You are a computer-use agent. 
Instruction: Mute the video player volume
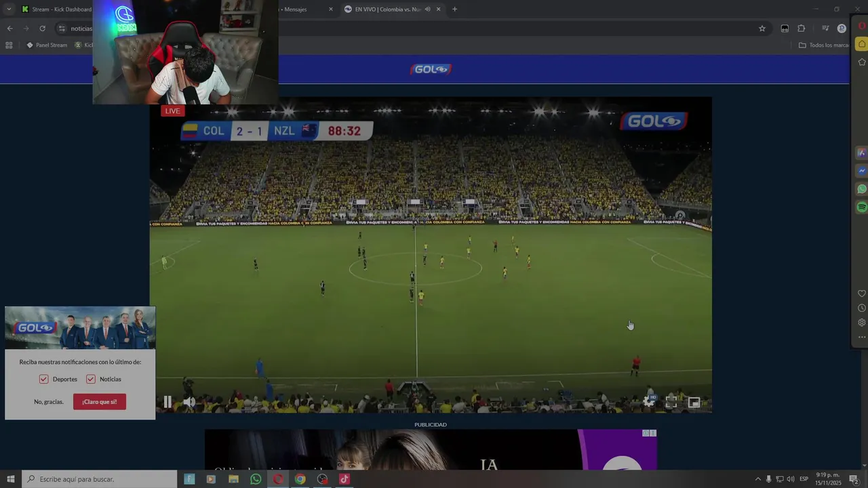click(x=189, y=402)
